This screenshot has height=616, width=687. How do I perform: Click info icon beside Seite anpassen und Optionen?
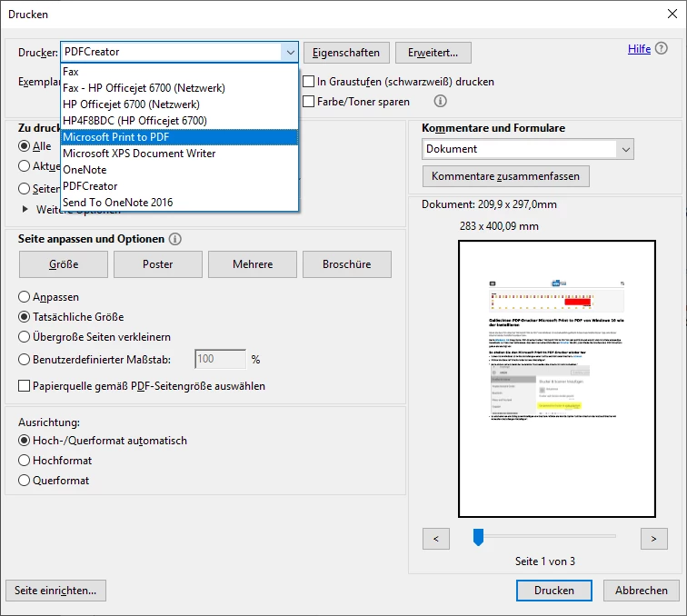[174, 239]
